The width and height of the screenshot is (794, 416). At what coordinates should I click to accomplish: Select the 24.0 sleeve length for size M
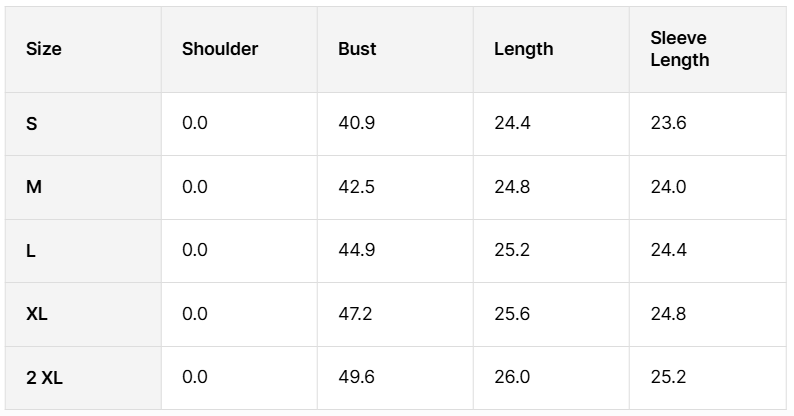click(x=668, y=187)
